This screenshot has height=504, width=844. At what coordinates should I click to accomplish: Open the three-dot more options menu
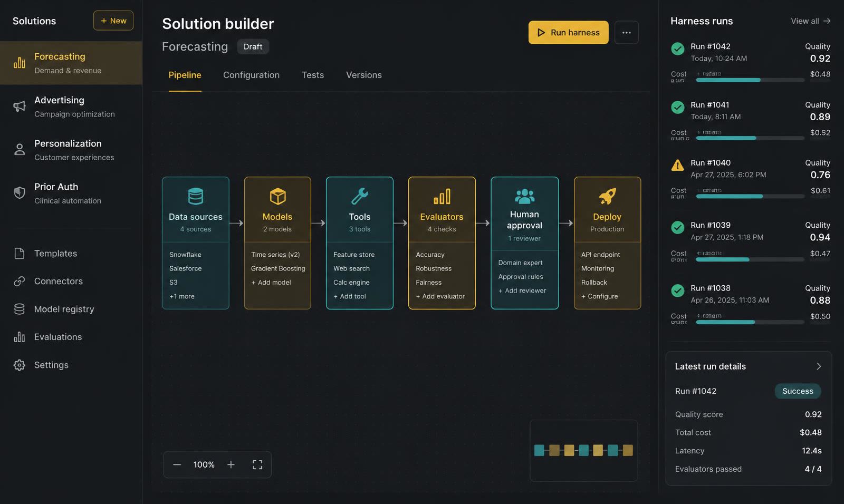[627, 33]
